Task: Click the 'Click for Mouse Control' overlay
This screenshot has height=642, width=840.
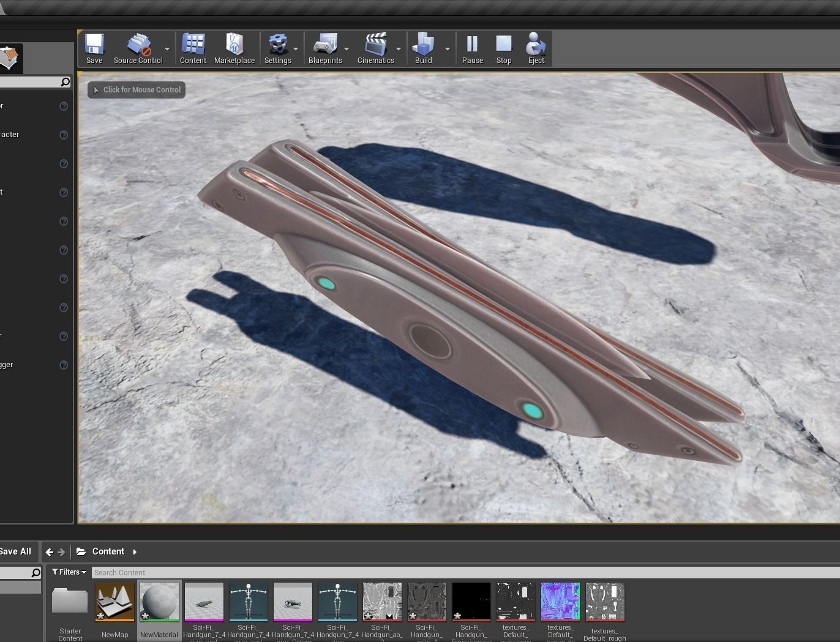Action: 137,90
